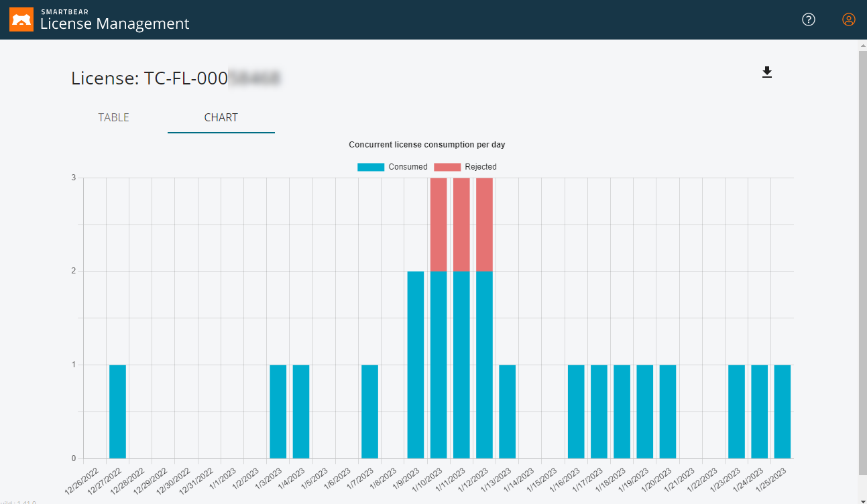Click the License Management header title
Image resolution: width=867 pixels, height=504 pixels.
click(115, 24)
